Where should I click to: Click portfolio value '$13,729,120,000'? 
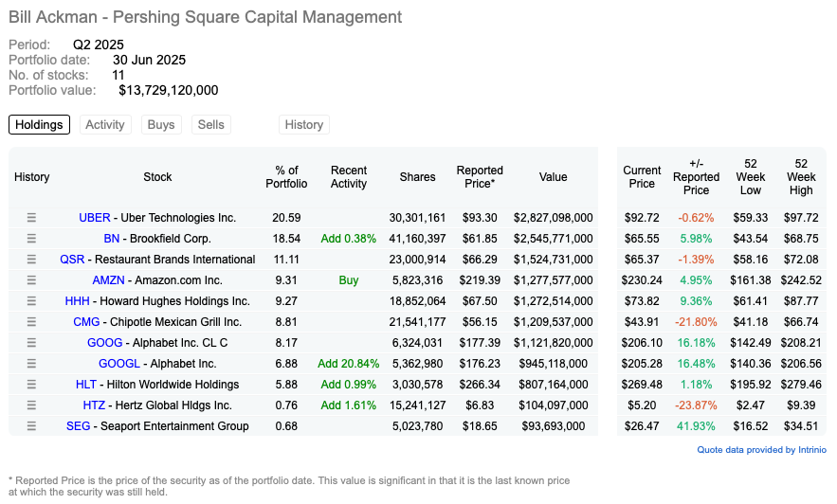[169, 90]
